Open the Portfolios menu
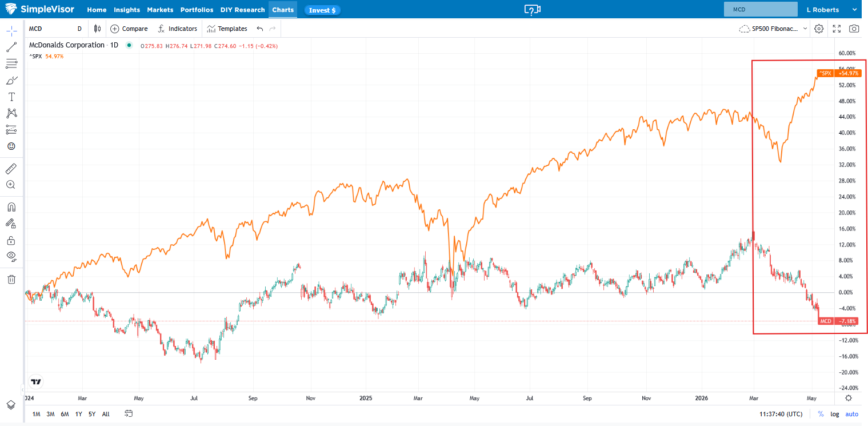The height and width of the screenshot is (426, 868). coord(197,10)
